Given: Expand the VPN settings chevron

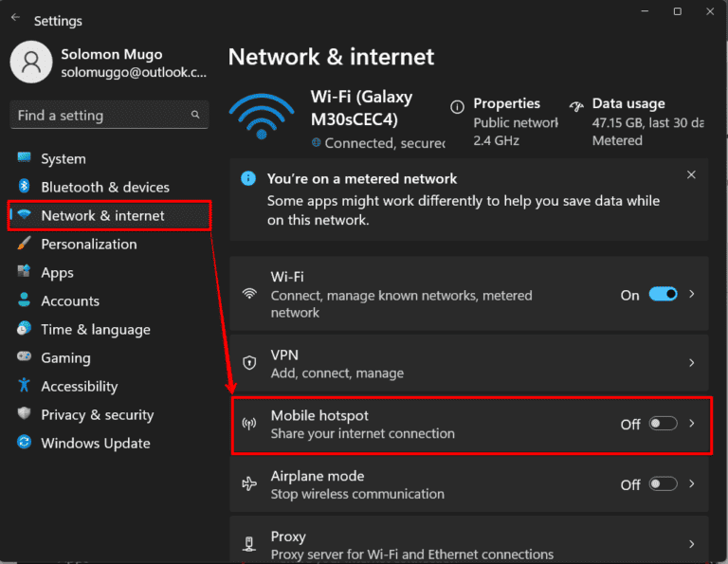Looking at the screenshot, I should tap(692, 362).
